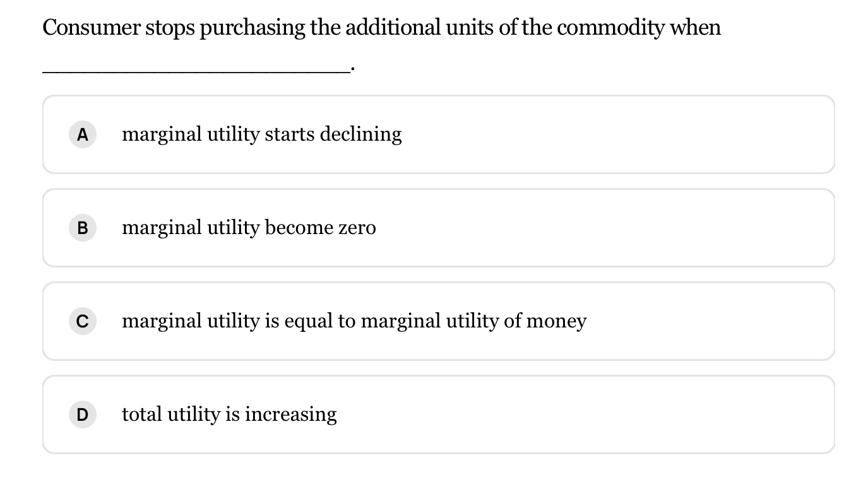
Task: Click the circular C badge
Action: coord(82,321)
